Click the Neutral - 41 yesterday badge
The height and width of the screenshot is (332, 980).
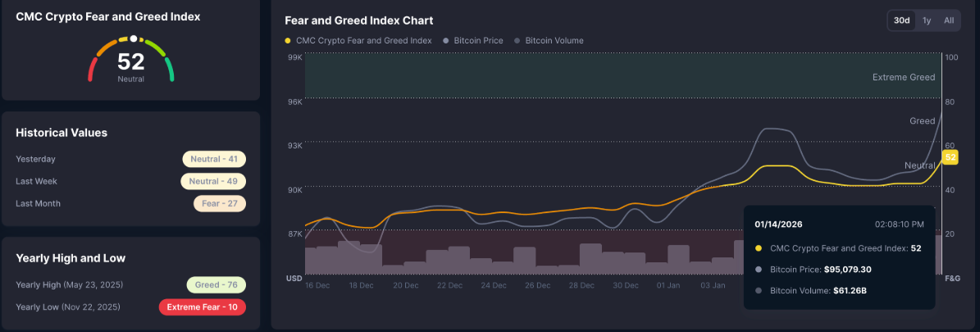click(214, 159)
